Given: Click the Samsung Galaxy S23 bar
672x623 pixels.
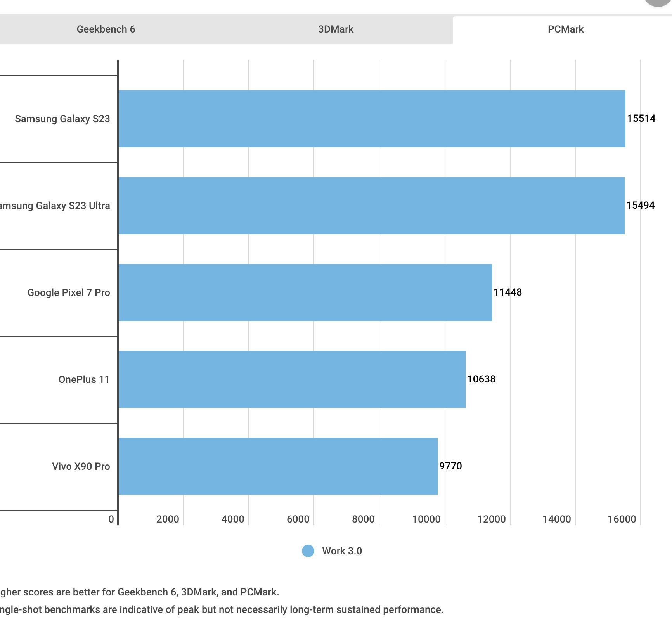Looking at the screenshot, I should click(x=372, y=119).
